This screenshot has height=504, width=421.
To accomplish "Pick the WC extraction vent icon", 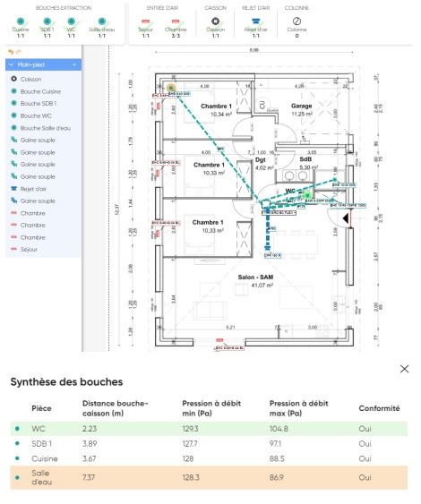I will [72, 21].
